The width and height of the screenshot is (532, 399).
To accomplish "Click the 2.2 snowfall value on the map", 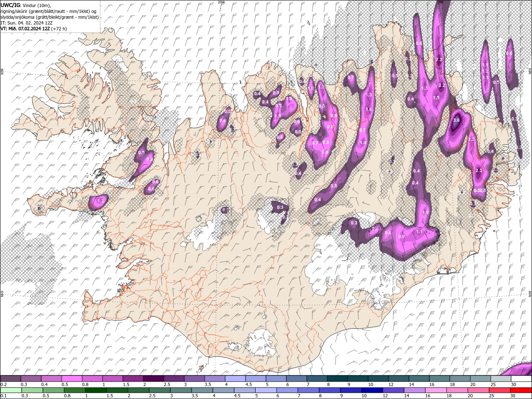I will pyautogui.click(x=442, y=85).
